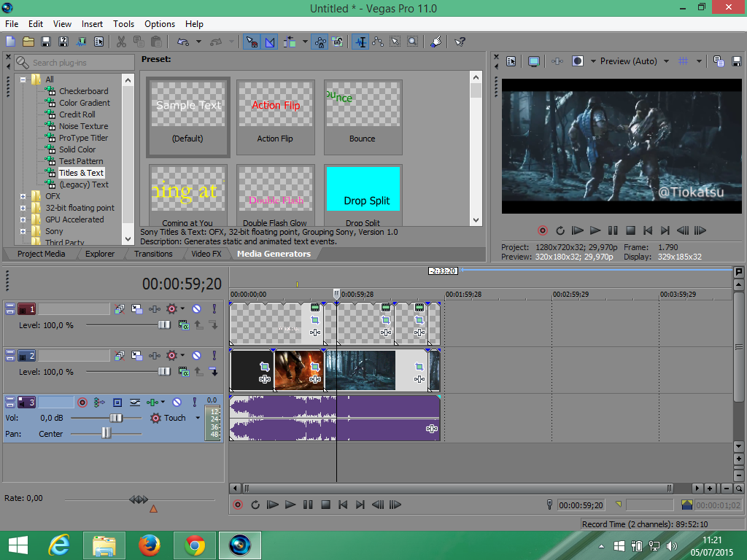Click the Windows Start button
This screenshot has height=560, width=747.
[x=18, y=545]
